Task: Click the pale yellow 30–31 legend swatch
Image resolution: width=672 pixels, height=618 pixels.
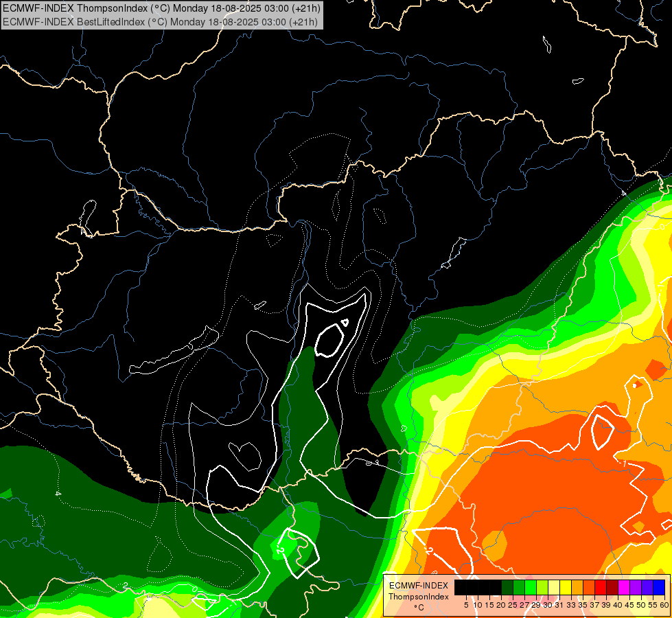Action: [554, 587]
